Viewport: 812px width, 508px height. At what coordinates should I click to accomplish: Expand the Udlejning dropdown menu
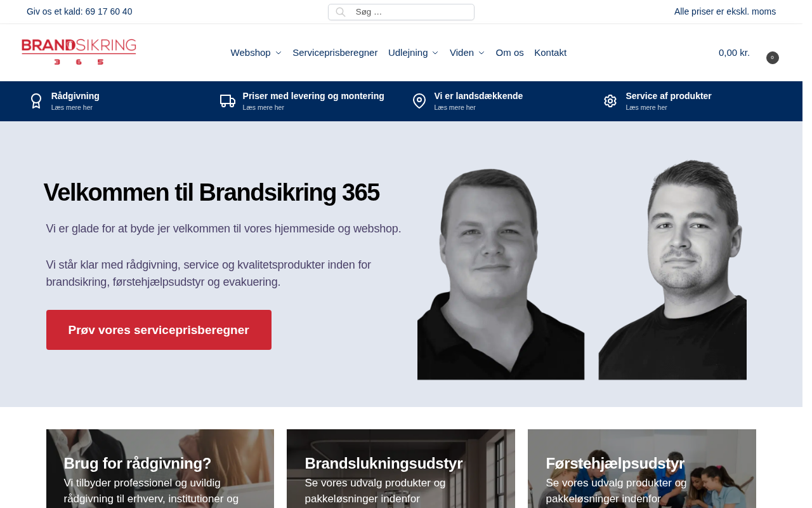pyautogui.click(x=414, y=53)
